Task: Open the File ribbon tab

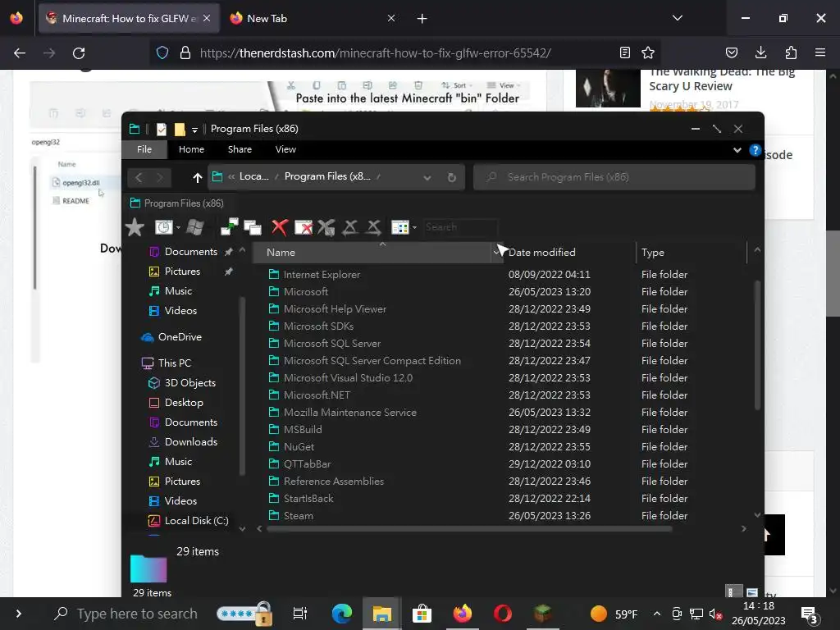Action: [x=144, y=149]
